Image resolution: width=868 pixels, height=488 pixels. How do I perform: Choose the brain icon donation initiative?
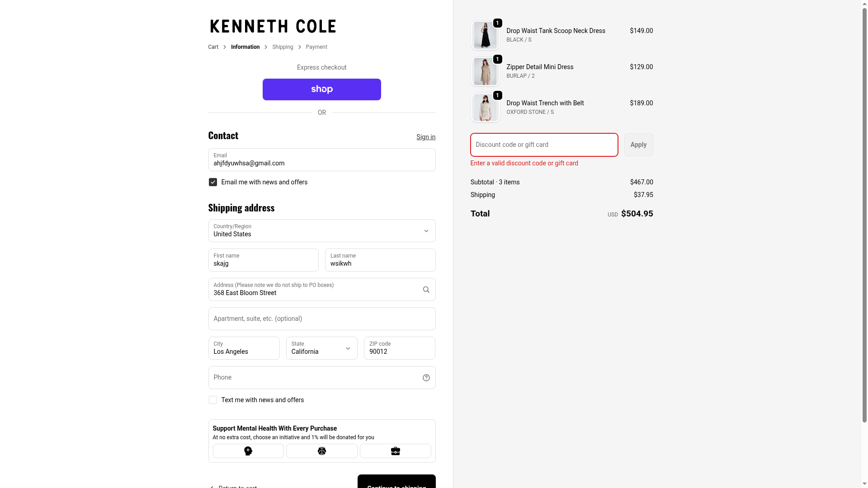click(x=322, y=451)
